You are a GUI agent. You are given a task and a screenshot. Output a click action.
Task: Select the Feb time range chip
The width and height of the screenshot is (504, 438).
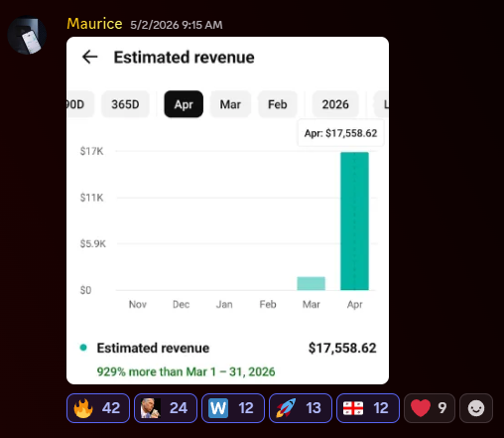click(x=277, y=104)
